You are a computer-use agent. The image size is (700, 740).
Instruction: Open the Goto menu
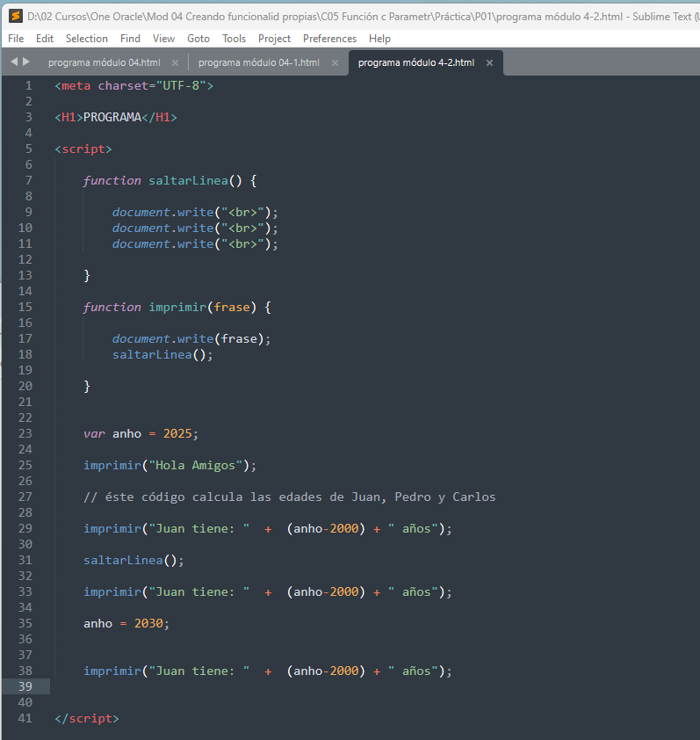198,39
